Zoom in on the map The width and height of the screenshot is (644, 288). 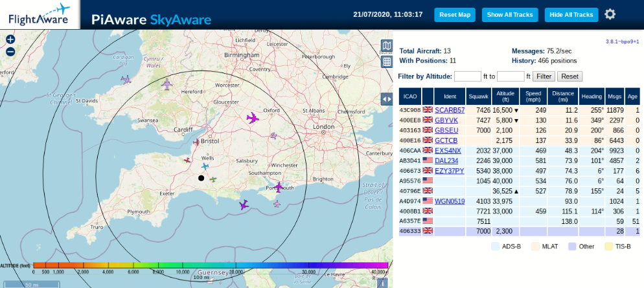(10, 39)
